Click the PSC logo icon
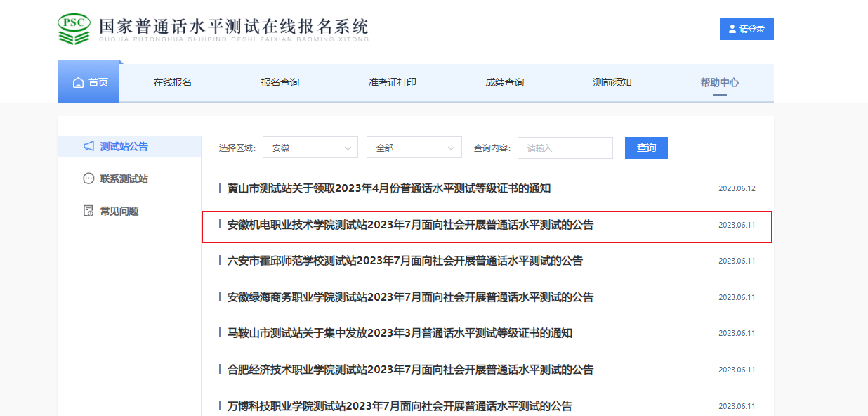 [x=74, y=29]
